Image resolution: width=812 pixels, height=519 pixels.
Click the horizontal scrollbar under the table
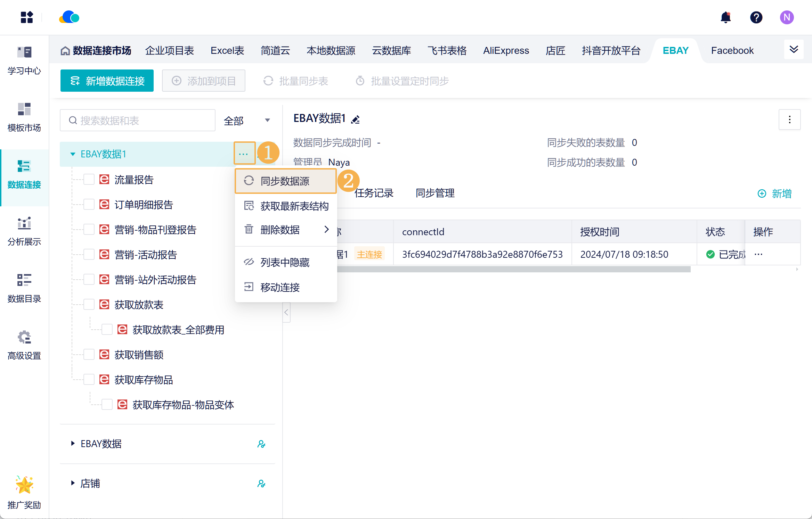pos(514,269)
